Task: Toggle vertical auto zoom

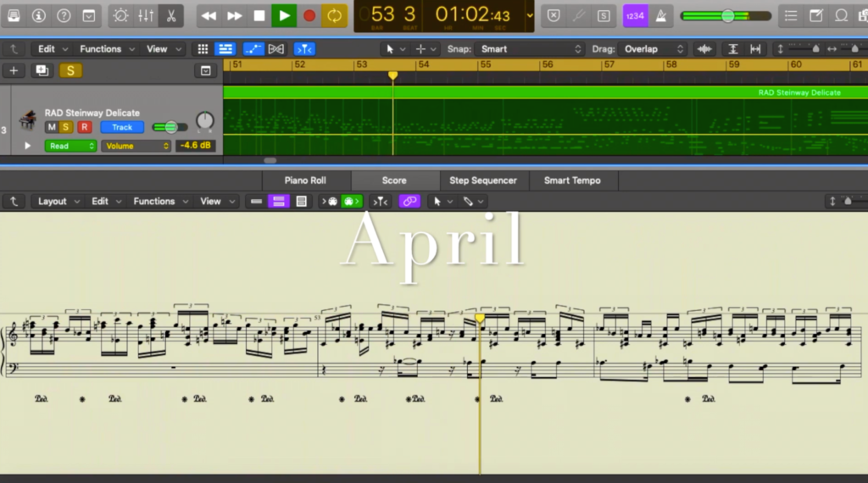Action: tap(733, 49)
